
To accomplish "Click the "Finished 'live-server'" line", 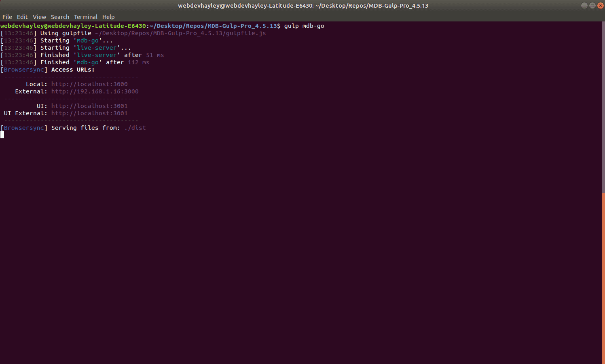I will [x=82, y=55].
